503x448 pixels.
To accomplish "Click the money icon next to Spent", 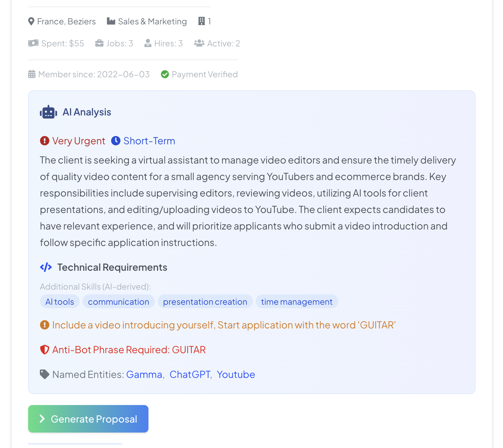I will point(33,43).
